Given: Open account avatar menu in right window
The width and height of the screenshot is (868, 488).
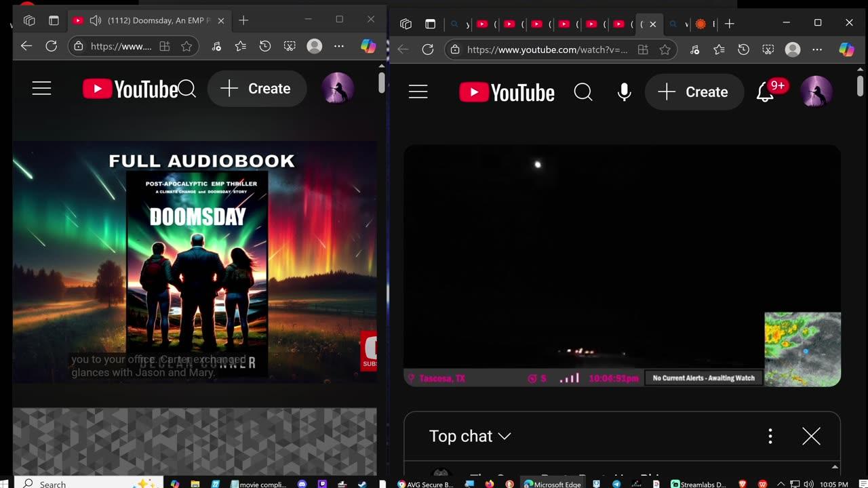Looking at the screenshot, I should (816, 92).
